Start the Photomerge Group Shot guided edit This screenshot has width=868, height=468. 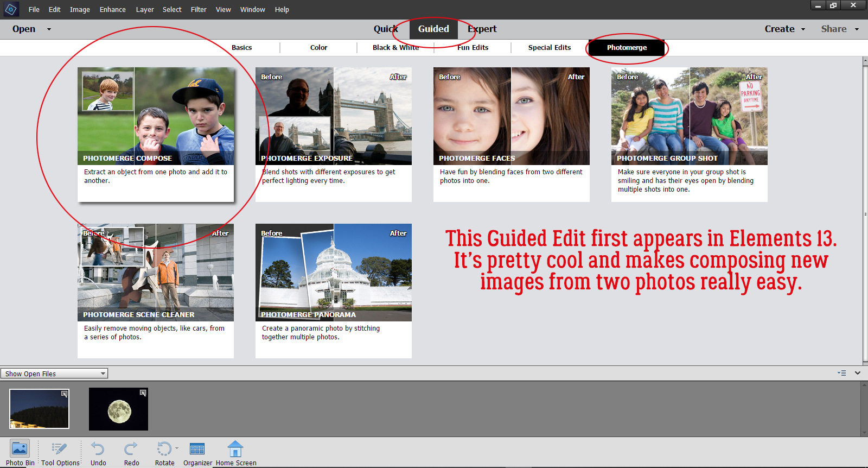point(690,135)
